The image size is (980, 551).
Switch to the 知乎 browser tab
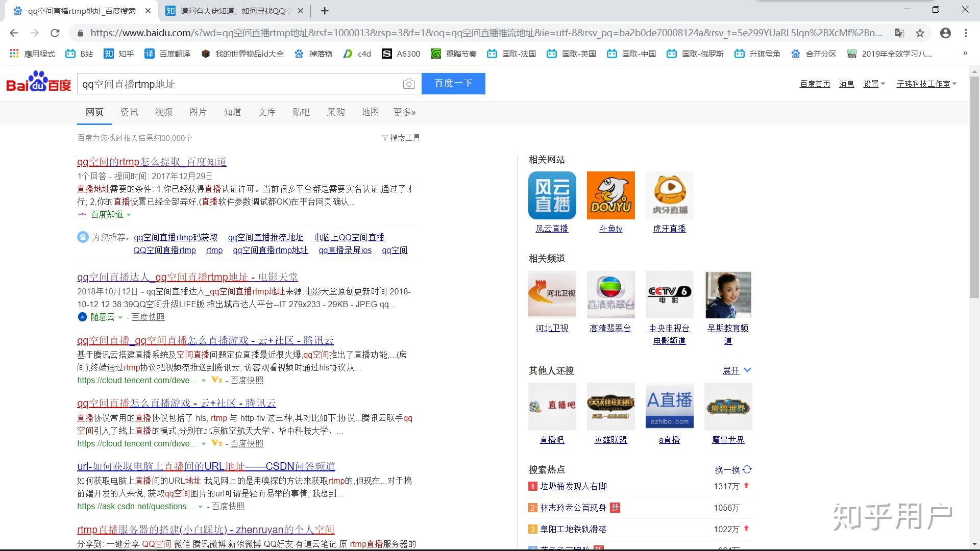point(235,11)
